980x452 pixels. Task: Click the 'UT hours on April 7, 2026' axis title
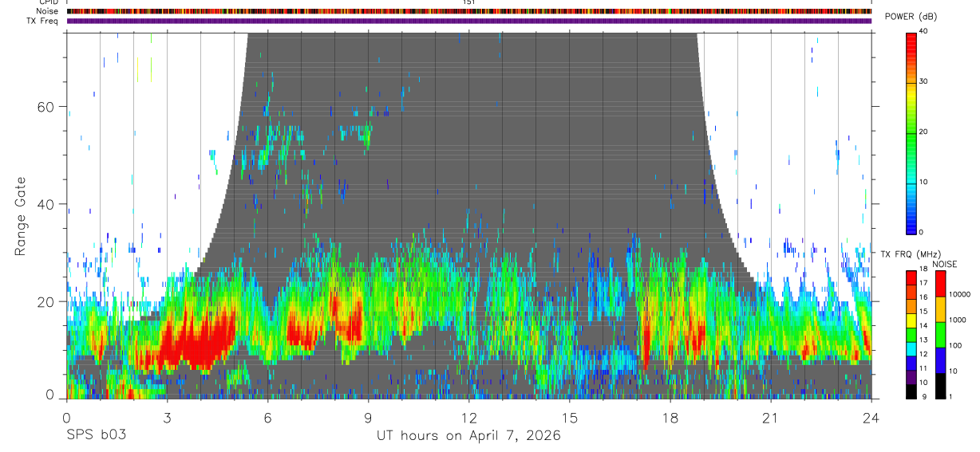point(469,435)
